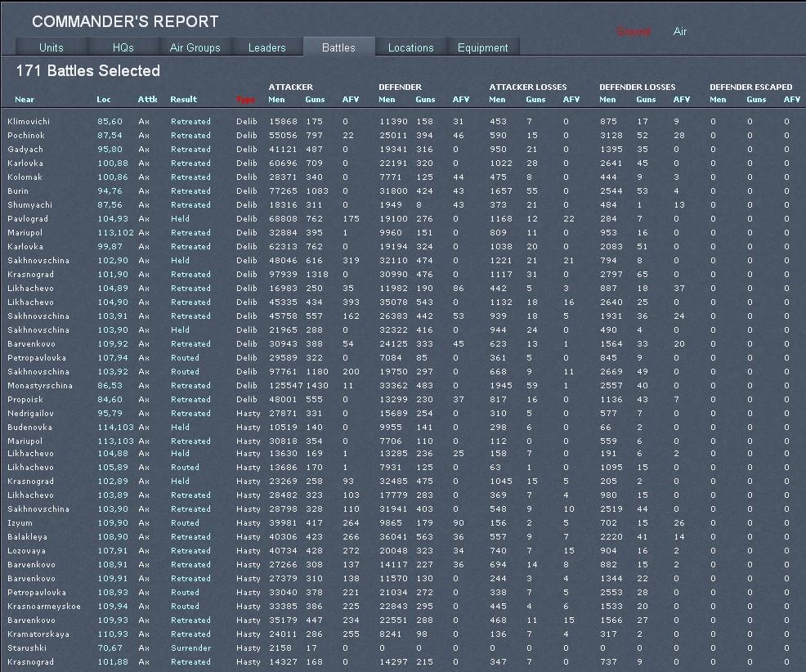The width and height of the screenshot is (806, 672).
Task: Open the Monastyrschina battle entry
Action: pyautogui.click(x=39, y=385)
